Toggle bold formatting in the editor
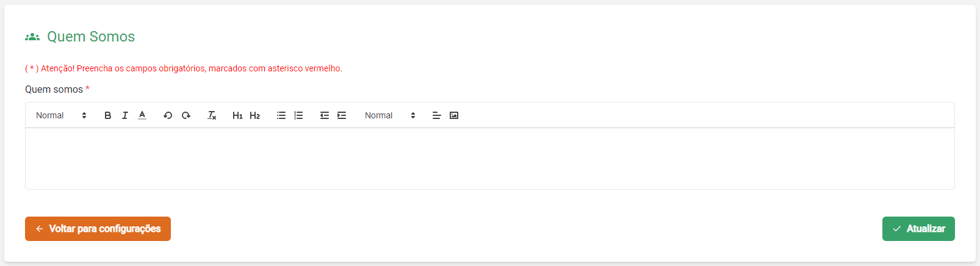The height and width of the screenshot is (266, 980). [107, 115]
